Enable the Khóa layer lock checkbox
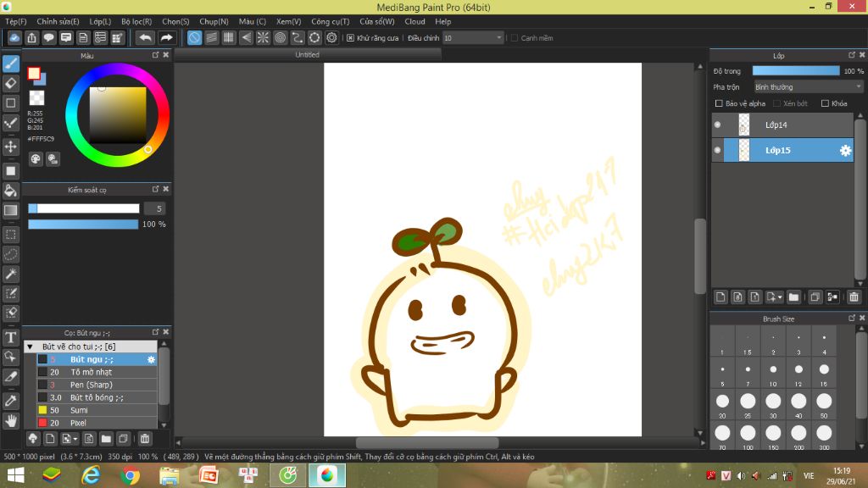868x488 pixels. [825, 103]
